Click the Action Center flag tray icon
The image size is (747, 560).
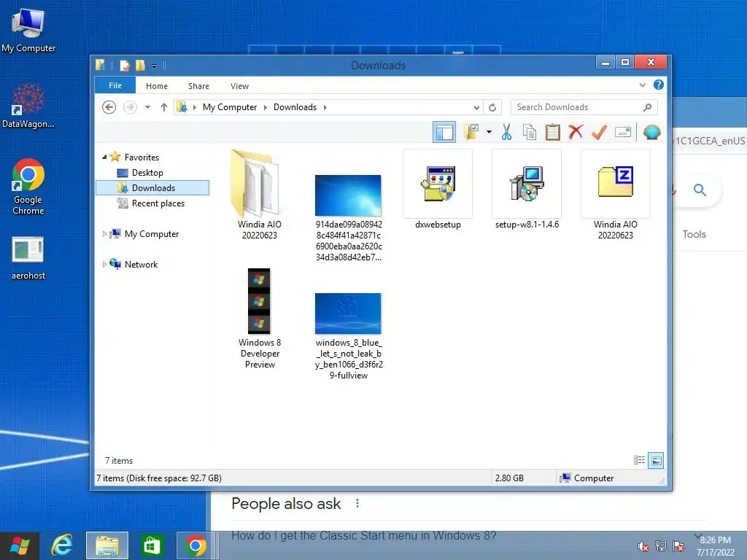[x=678, y=546]
